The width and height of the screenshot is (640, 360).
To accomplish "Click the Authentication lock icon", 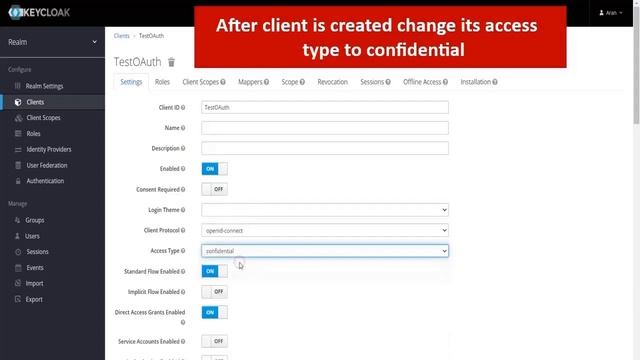I will coord(18,181).
